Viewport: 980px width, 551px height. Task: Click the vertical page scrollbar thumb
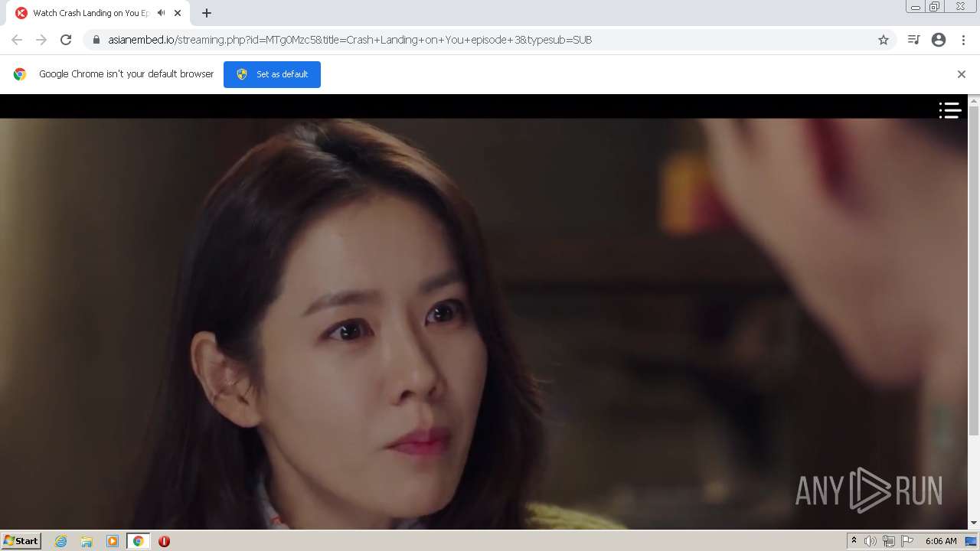pos(974,272)
